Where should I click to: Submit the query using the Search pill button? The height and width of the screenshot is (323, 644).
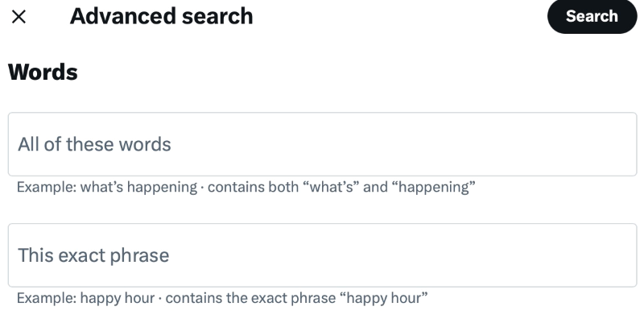[592, 17]
